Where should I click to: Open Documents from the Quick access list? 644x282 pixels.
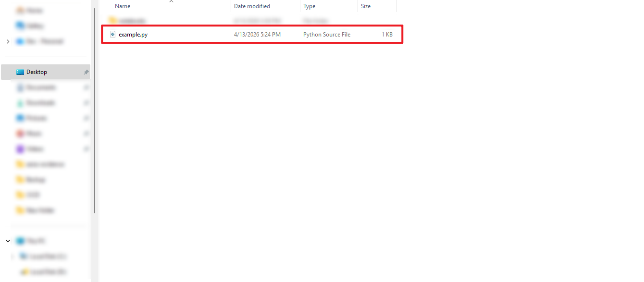[40, 87]
